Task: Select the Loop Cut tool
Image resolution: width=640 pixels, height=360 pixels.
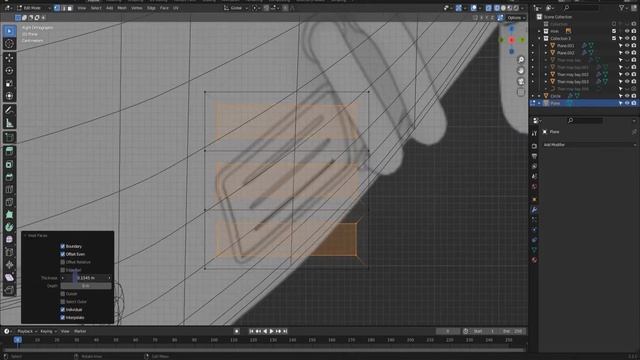Action: point(9,189)
